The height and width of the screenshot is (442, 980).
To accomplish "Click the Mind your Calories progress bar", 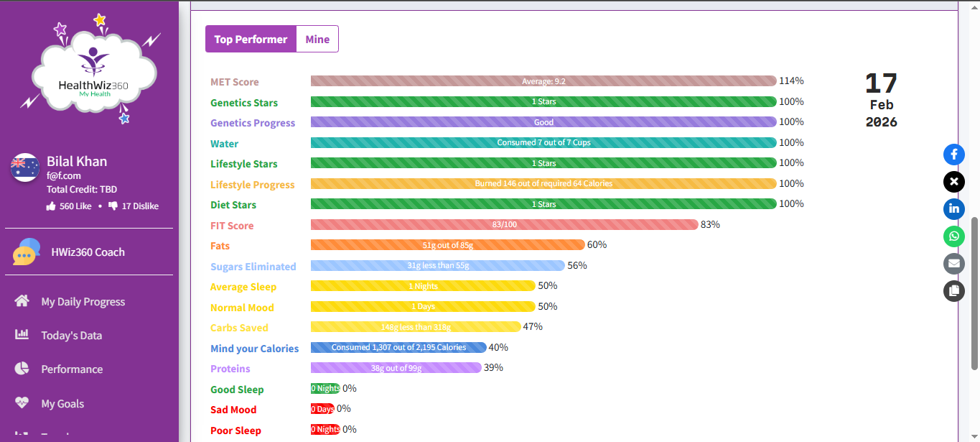I will [x=398, y=347].
